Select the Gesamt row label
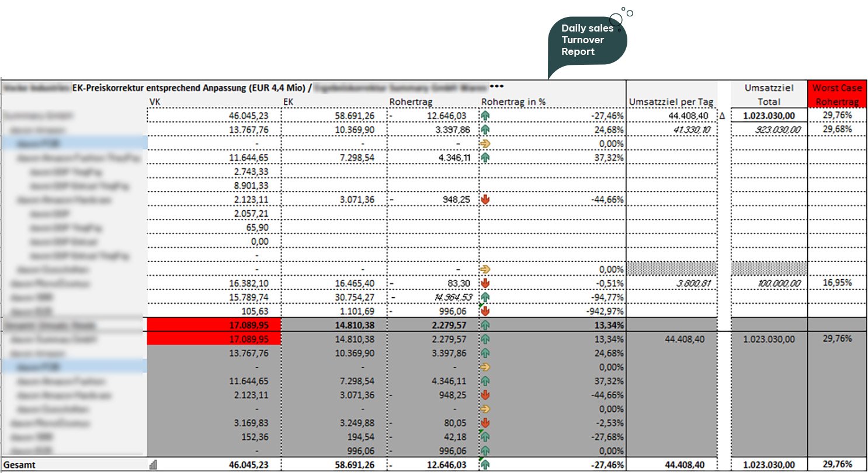Screen dimensions: 868x473 (x=18, y=465)
